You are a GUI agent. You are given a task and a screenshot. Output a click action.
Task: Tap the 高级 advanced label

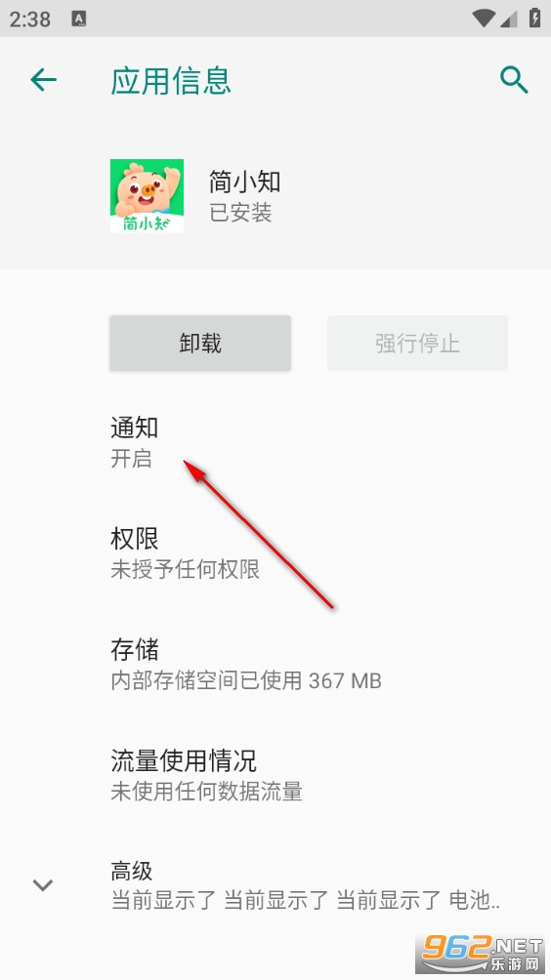pos(132,871)
